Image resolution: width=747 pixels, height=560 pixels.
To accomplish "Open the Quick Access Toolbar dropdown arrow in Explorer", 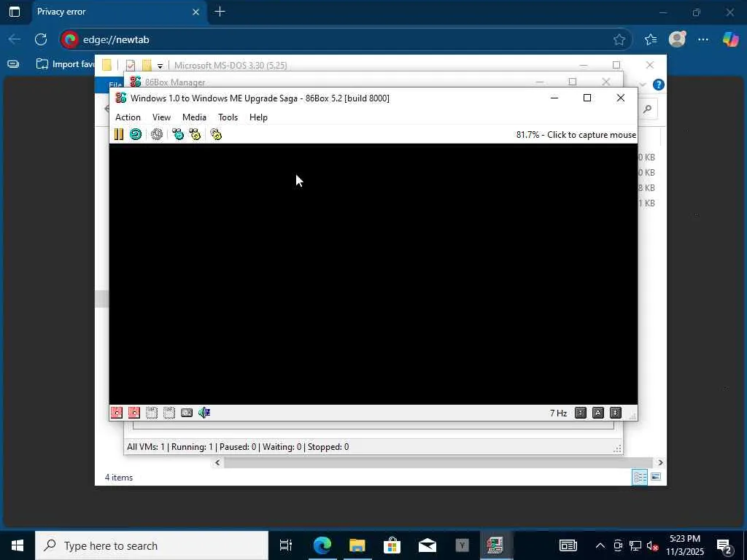I will pos(160,66).
